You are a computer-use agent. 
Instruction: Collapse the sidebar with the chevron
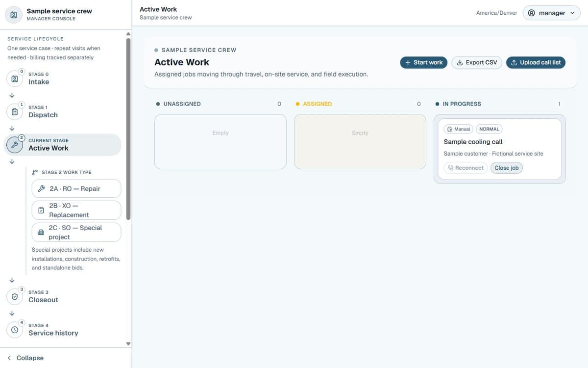(9, 358)
